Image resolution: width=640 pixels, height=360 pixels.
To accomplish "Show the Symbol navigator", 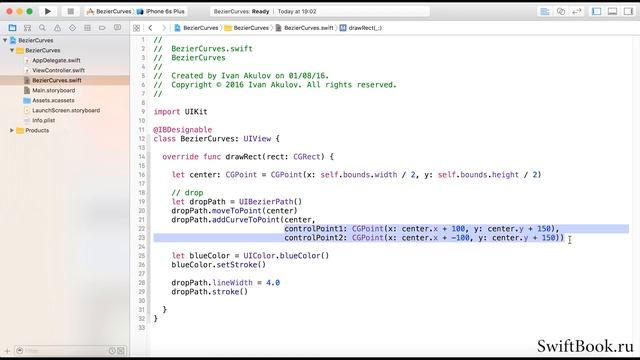I will click(27, 28).
